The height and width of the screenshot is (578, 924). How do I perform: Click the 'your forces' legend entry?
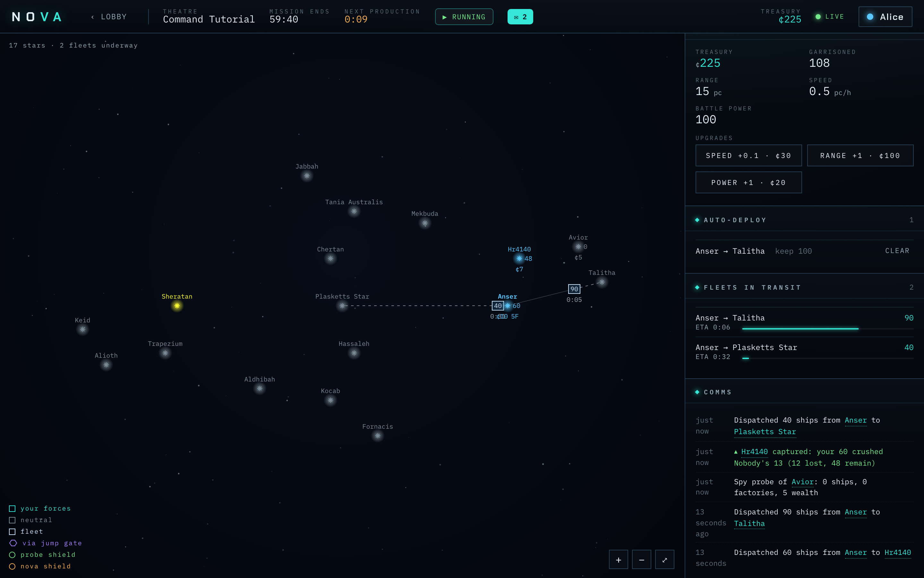coord(40,508)
